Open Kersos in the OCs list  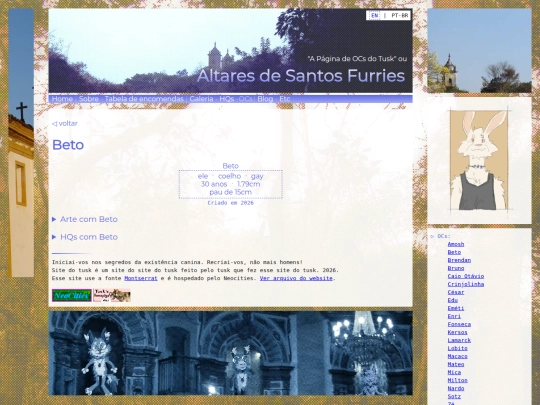pyautogui.click(x=458, y=332)
